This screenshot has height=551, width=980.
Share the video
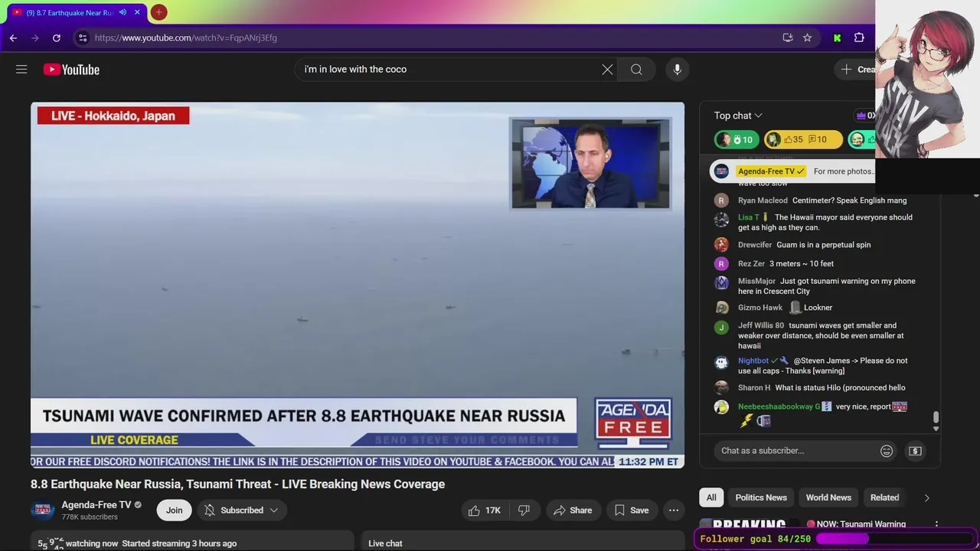(x=573, y=510)
